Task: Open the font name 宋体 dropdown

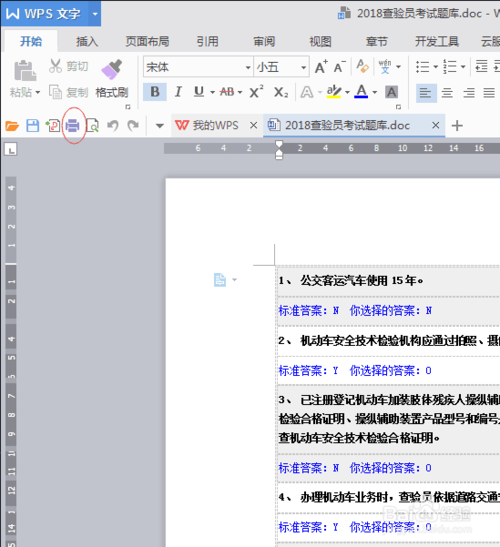Action: pos(197,67)
